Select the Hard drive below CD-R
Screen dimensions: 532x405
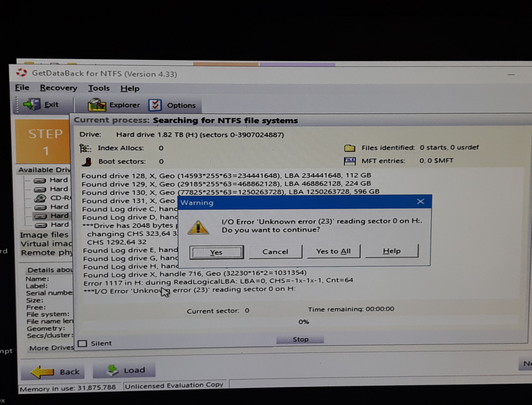51,207
